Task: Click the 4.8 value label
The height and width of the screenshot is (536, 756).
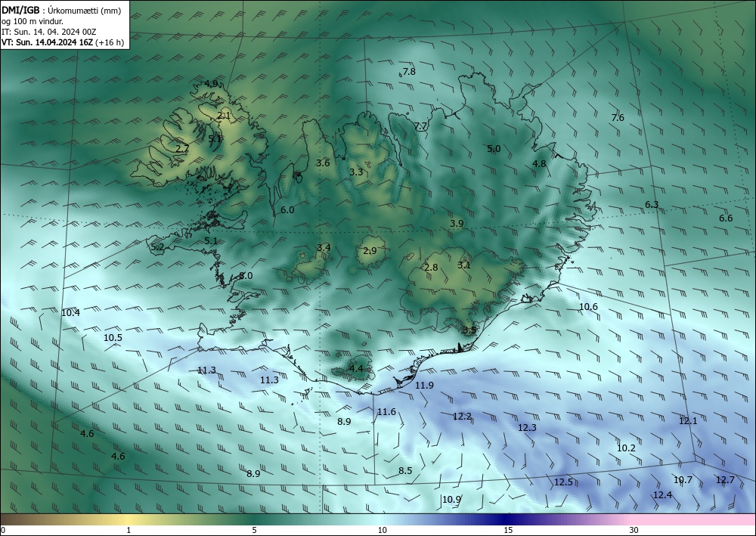Action: point(539,163)
